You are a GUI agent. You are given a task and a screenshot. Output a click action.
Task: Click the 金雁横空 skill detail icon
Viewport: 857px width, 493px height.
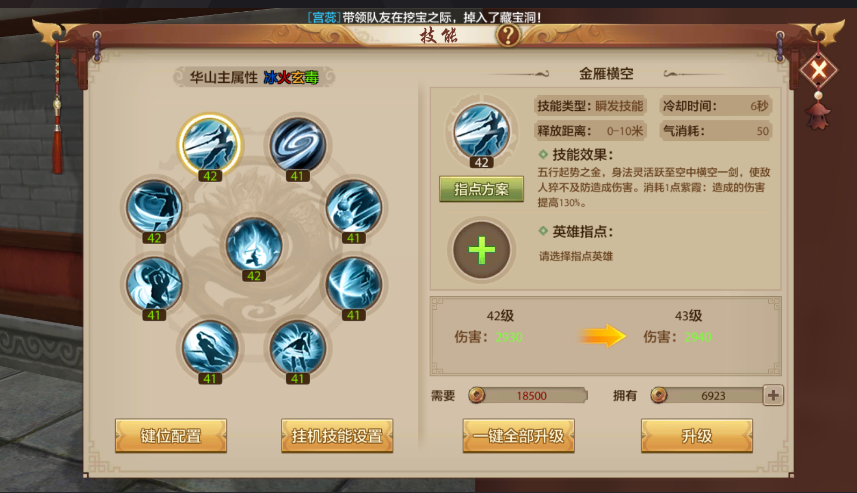(x=482, y=131)
